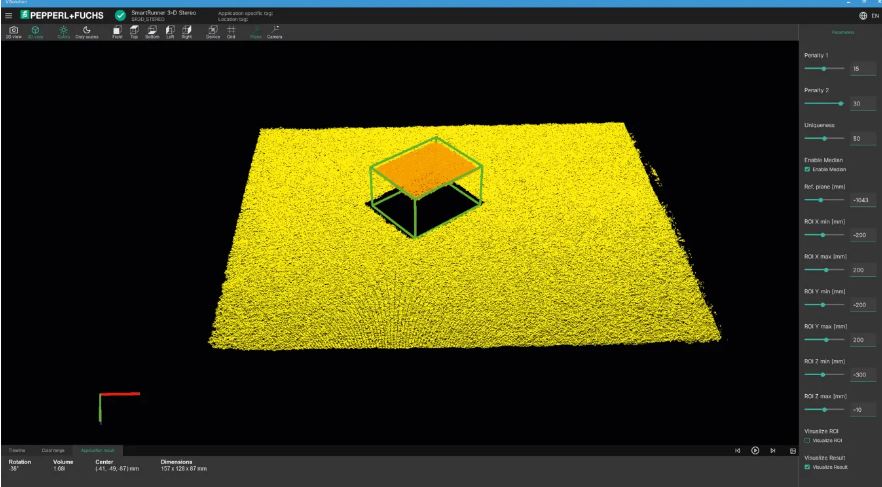Click the Penalty 1 value field
The image size is (882, 487).
pos(862,69)
